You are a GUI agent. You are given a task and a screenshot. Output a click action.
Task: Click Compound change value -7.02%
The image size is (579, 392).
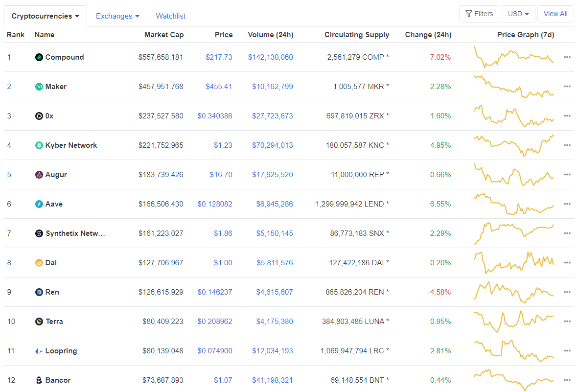(x=439, y=57)
